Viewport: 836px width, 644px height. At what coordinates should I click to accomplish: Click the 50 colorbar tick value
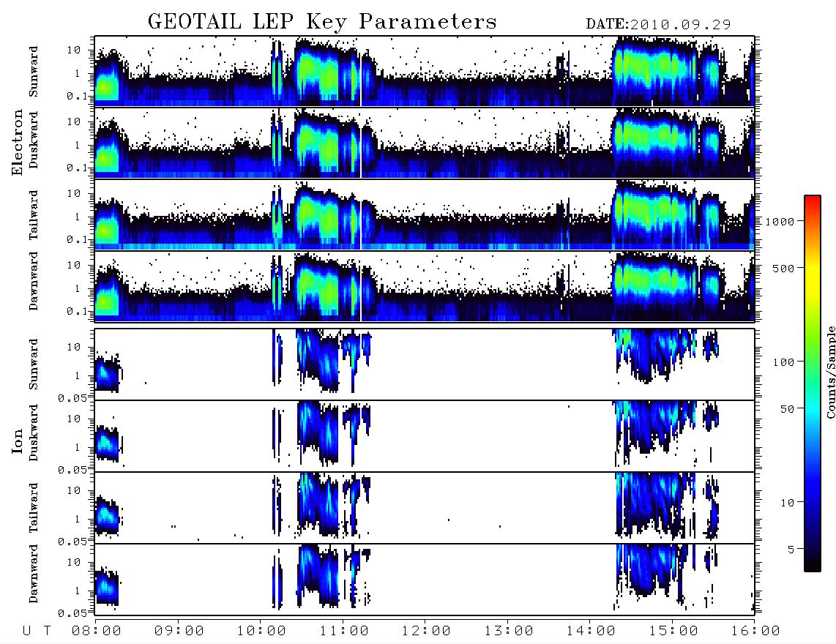[x=788, y=409]
